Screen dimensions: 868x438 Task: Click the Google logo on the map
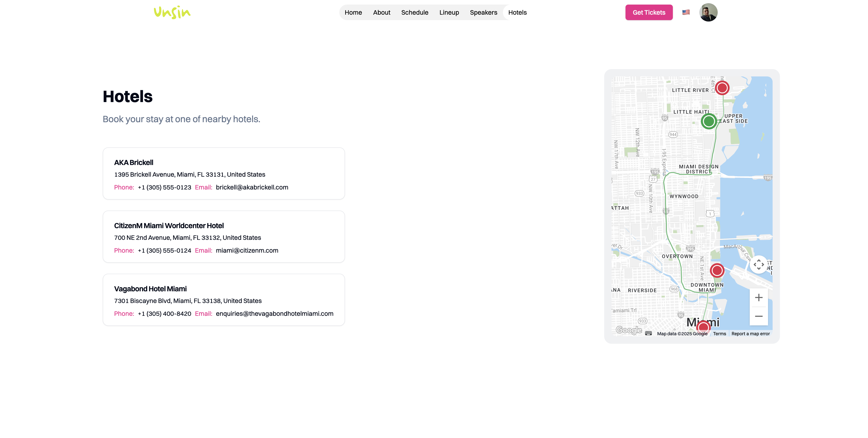click(x=629, y=330)
